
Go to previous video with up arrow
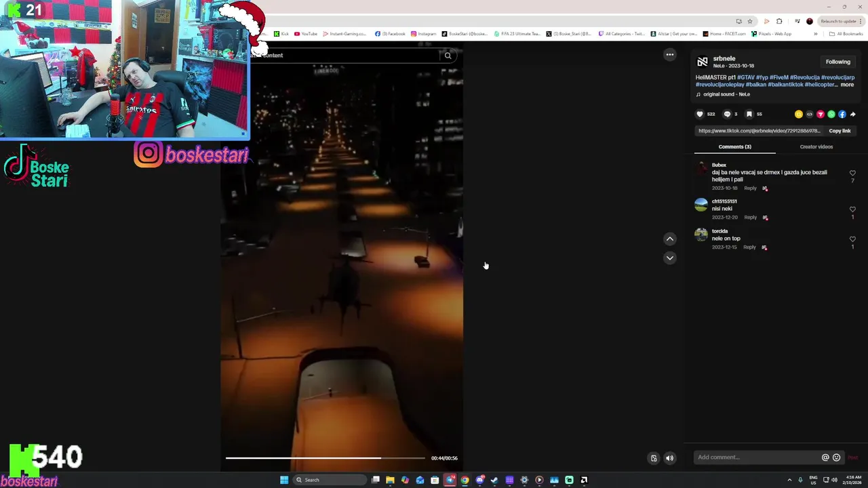coord(669,239)
